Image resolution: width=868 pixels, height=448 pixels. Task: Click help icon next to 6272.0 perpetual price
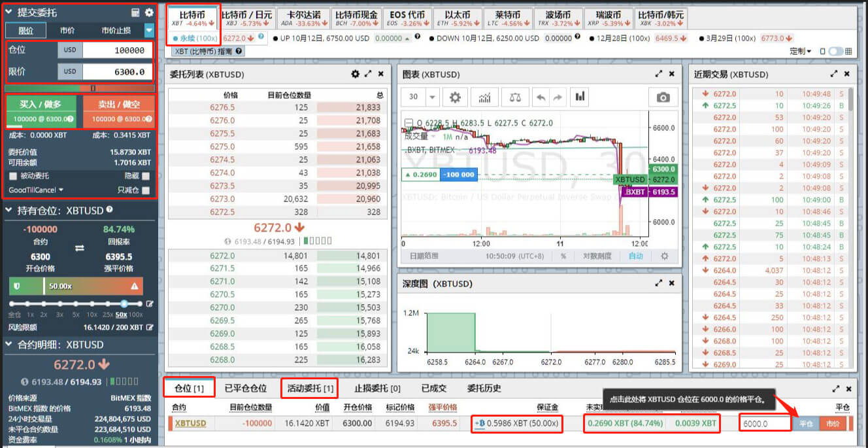(261, 37)
